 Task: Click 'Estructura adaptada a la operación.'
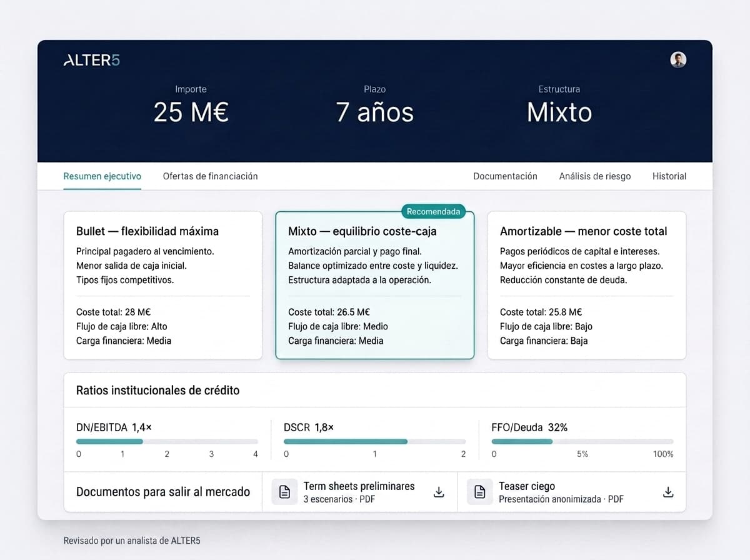[x=359, y=280]
